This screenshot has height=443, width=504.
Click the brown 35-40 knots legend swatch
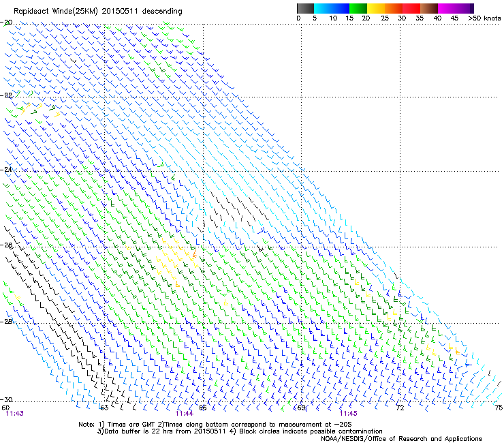click(x=429, y=8)
